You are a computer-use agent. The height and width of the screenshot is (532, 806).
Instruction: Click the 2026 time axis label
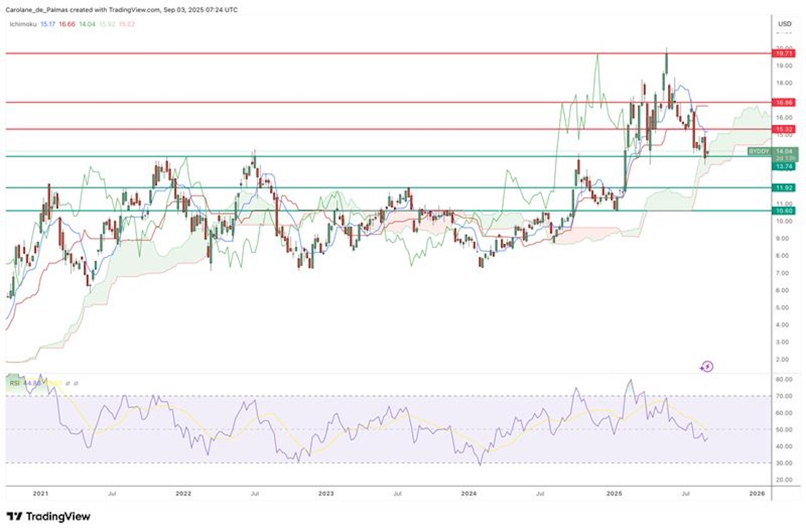(758, 494)
